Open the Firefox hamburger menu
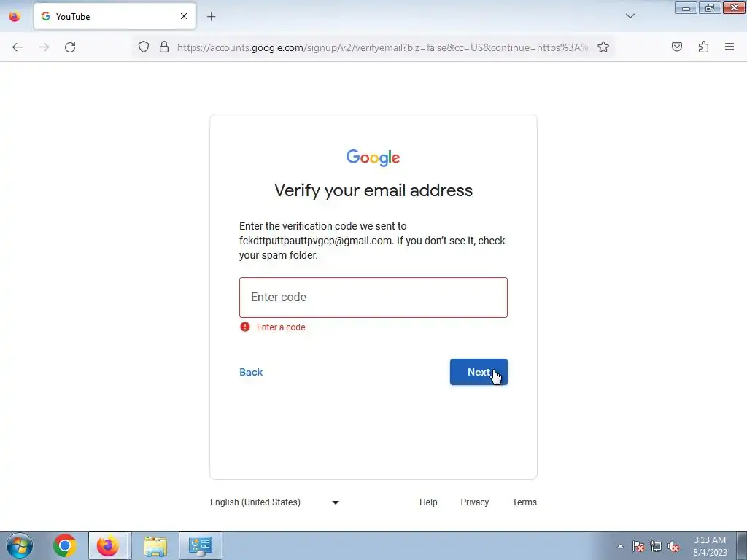 click(729, 47)
